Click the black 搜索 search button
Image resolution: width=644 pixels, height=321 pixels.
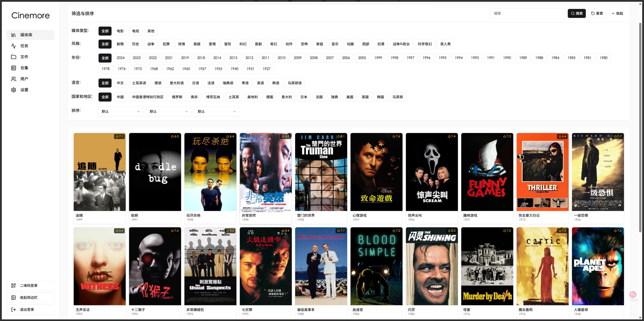point(577,13)
